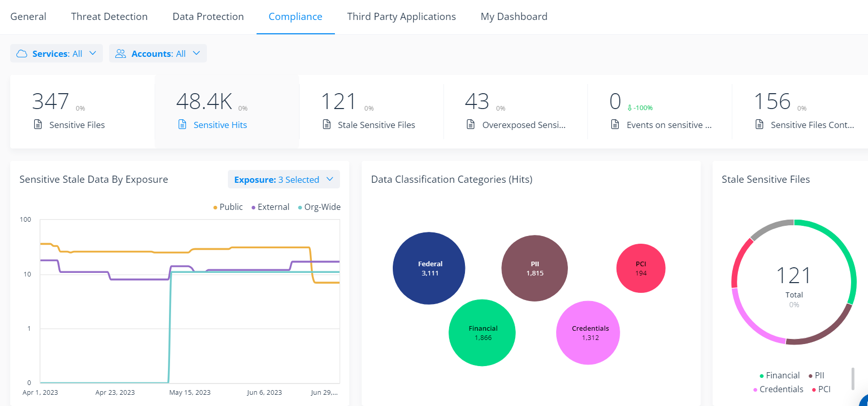
Task: Click the cloud icon in Services filter
Action: [x=22, y=54]
